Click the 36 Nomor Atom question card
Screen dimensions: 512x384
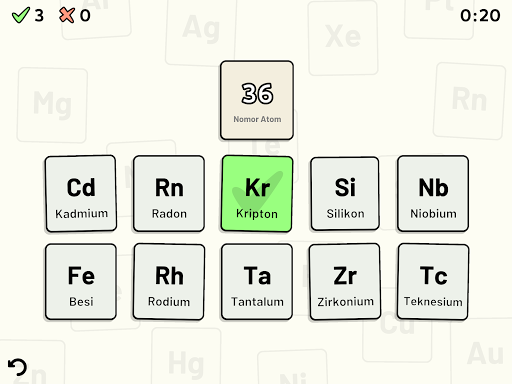pos(257,100)
